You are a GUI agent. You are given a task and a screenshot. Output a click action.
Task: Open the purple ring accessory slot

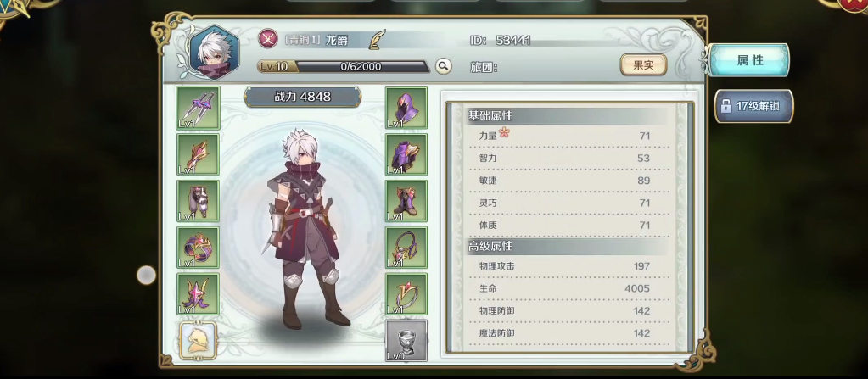pos(199,248)
